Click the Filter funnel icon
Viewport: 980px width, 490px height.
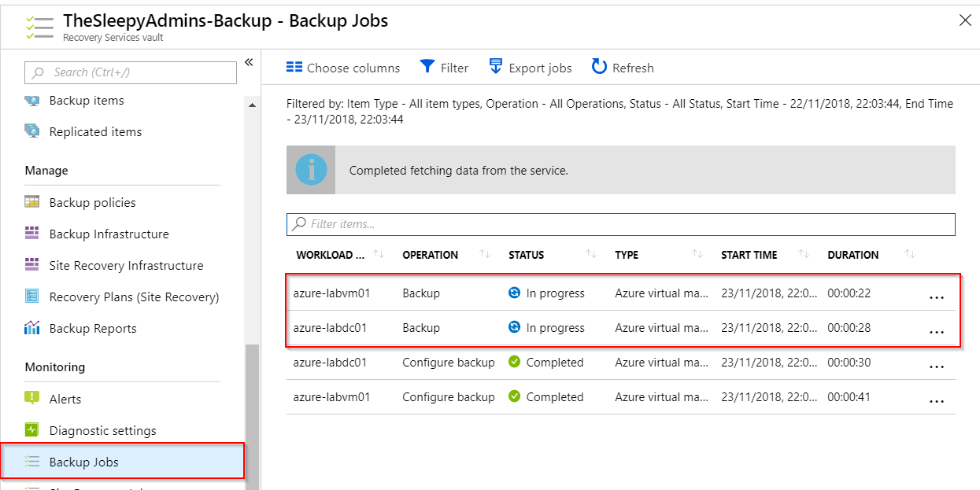[427, 67]
